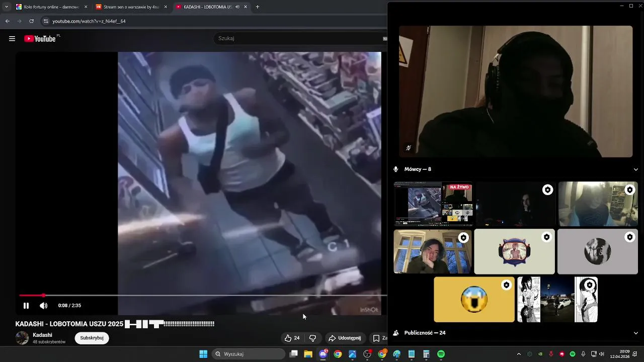The height and width of the screenshot is (362, 644).
Task: Open Task View on the taskbar
Action: click(294, 354)
